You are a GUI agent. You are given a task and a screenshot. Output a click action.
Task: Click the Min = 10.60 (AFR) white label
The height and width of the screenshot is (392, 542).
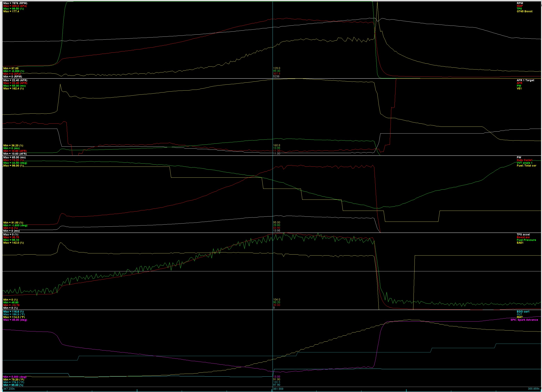15,154
